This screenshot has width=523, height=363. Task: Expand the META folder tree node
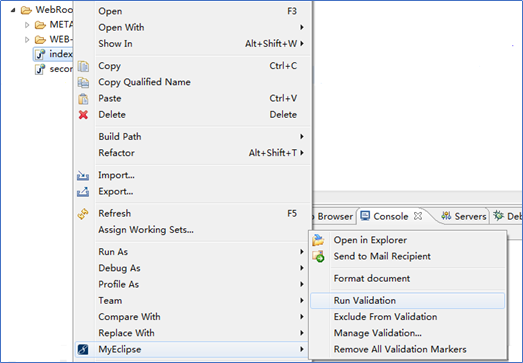(x=27, y=25)
